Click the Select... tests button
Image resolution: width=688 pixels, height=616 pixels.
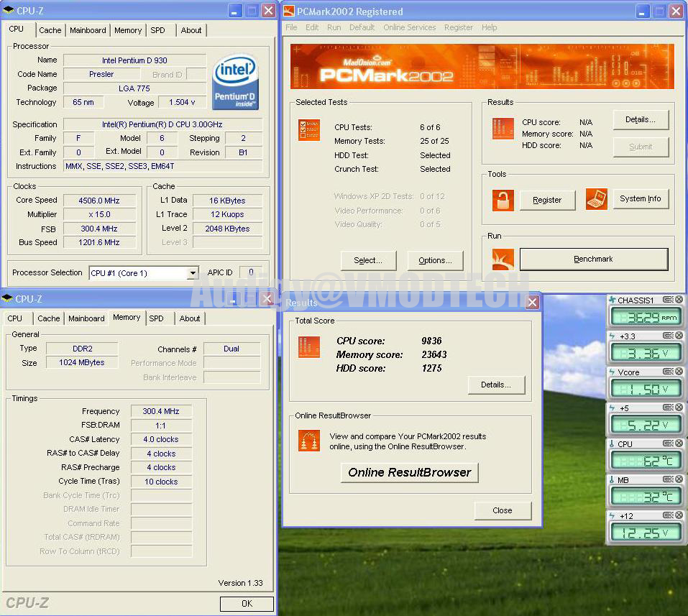(368, 261)
